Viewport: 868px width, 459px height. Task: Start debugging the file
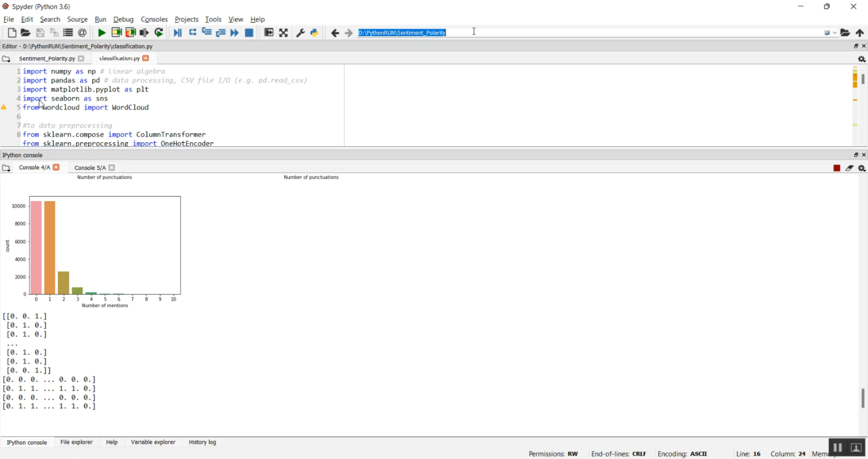[x=178, y=33]
